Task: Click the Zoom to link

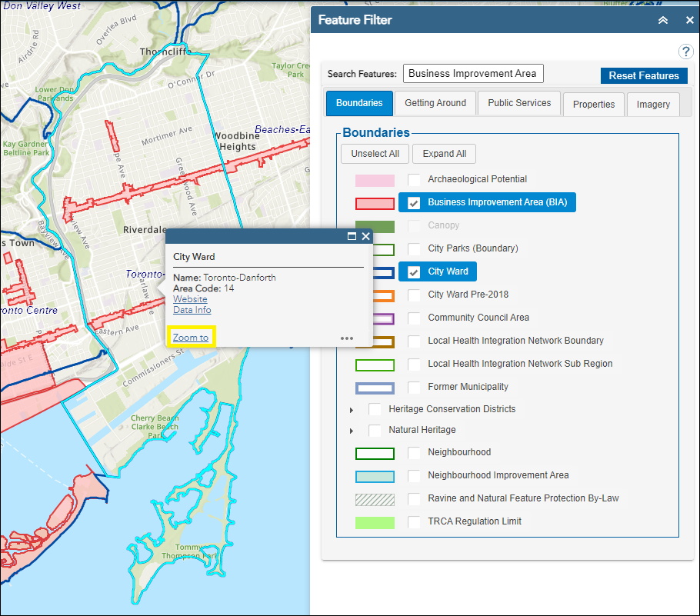Action: point(191,338)
